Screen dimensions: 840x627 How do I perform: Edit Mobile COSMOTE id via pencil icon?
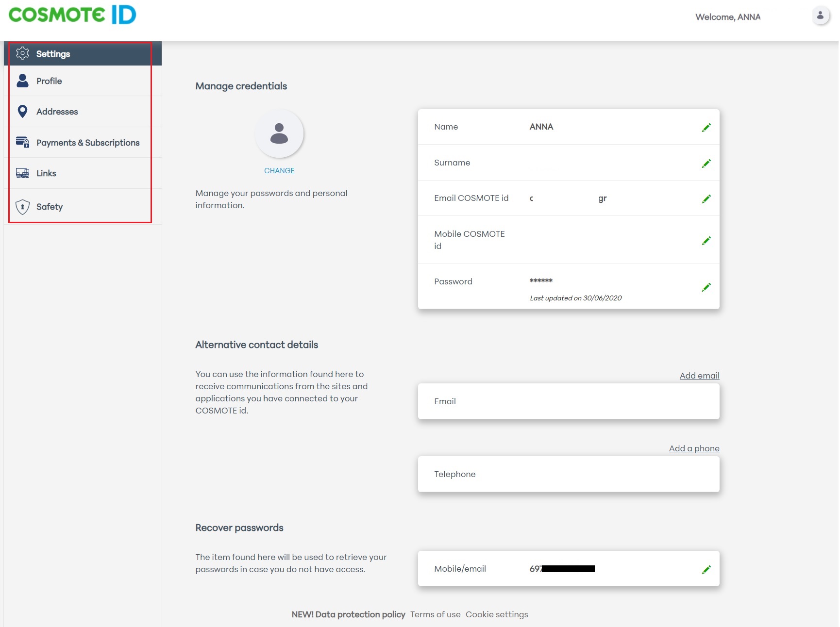point(706,240)
